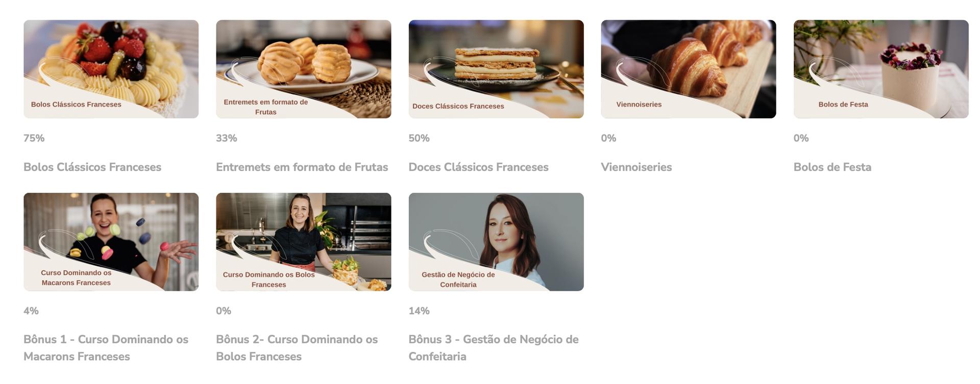The height and width of the screenshot is (384, 980).
Task: Open the Bolos de Festa cake thumbnail
Action: [881, 69]
